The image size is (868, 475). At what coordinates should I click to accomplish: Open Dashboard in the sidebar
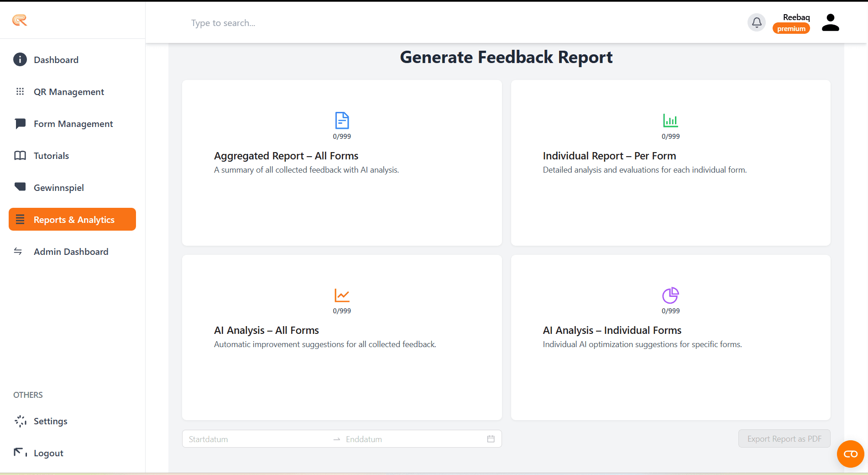(72, 59)
